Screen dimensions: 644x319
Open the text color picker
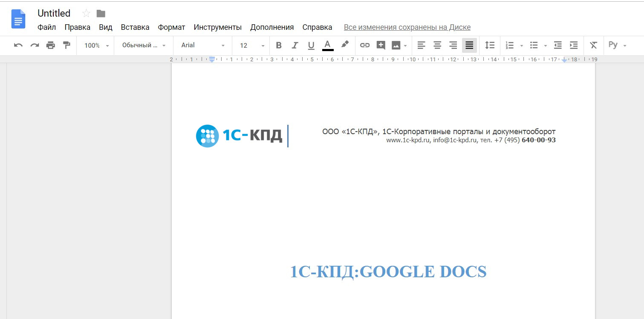click(x=327, y=45)
